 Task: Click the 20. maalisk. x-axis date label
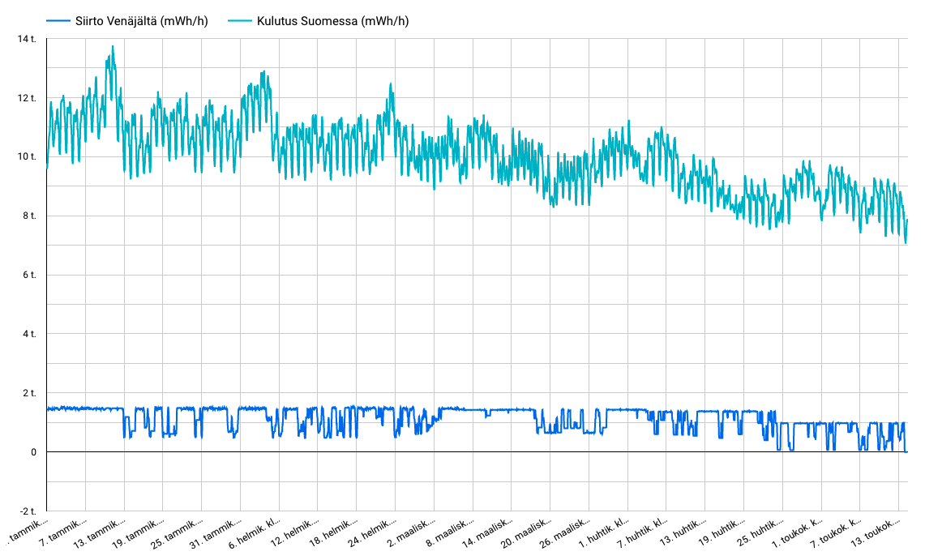[x=526, y=532]
